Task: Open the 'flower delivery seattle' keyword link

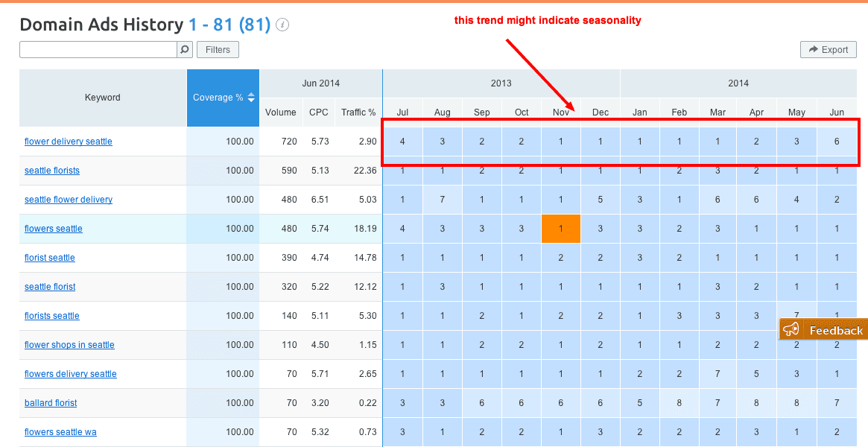Action: pyautogui.click(x=68, y=142)
